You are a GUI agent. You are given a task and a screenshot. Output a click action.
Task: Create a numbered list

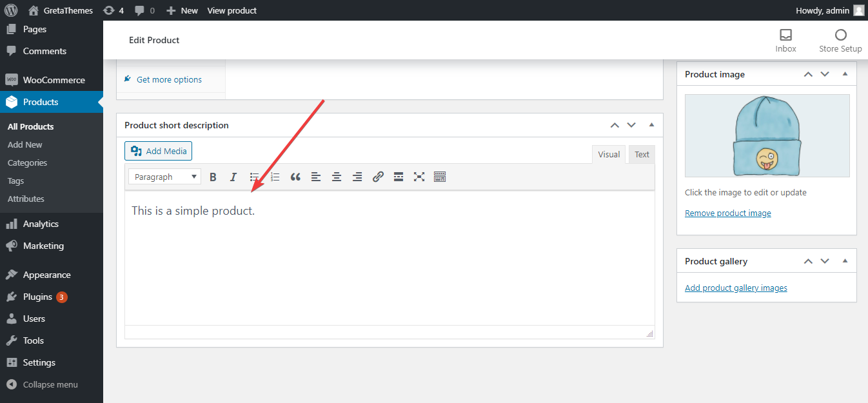click(275, 176)
